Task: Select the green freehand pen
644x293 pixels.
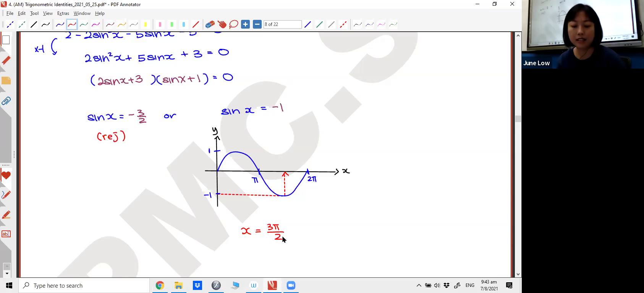Action: point(84,24)
